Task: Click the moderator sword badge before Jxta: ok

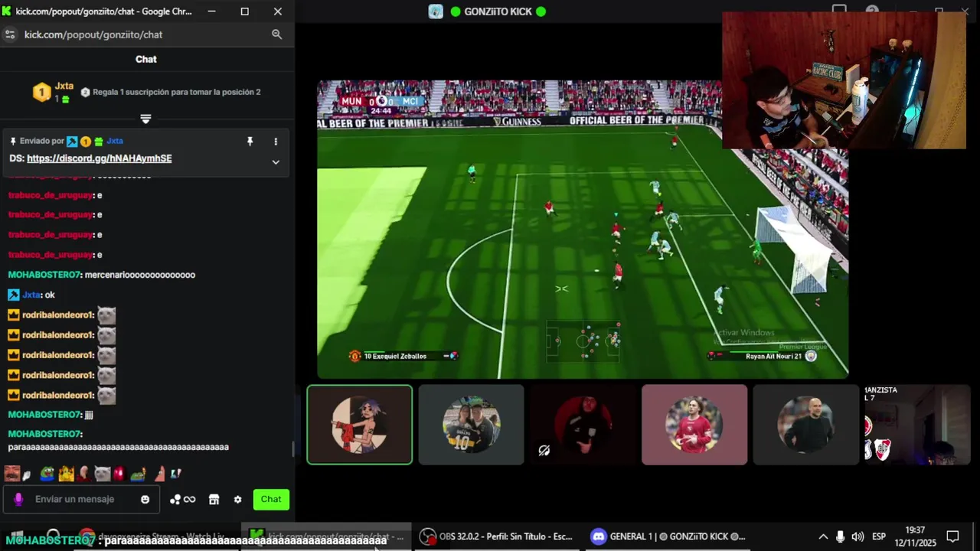Action: point(13,295)
